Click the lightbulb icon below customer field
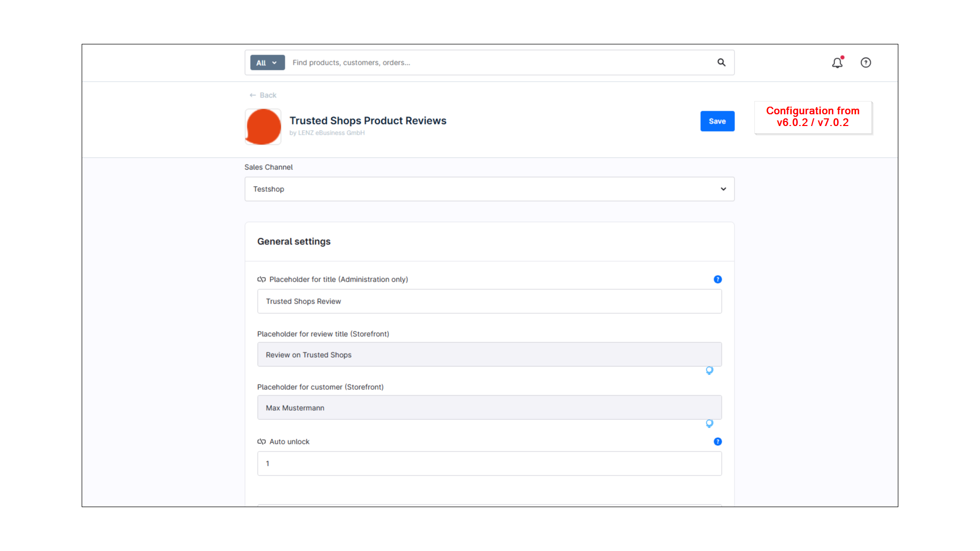Image resolution: width=980 pixels, height=551 pixels. click(x=709, y=423)
